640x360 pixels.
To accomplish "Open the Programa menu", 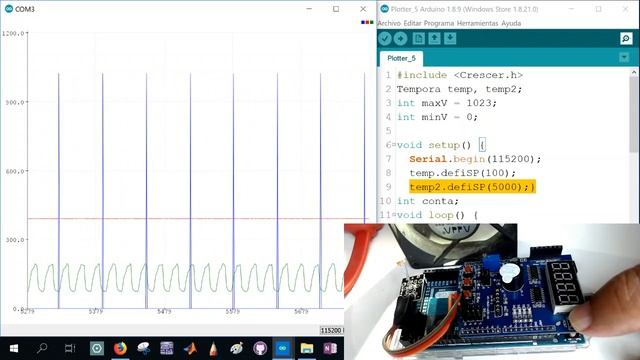I will click(439, 23).
